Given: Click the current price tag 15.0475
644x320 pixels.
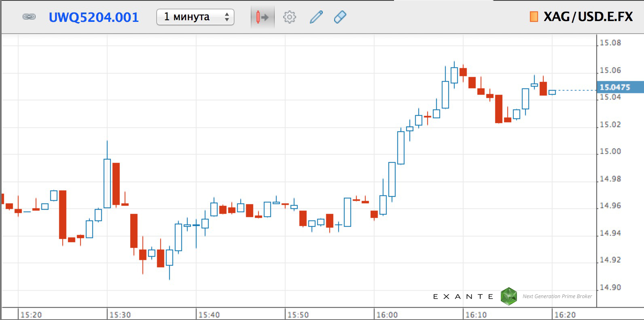Looking at the screenshot, I should pos(615,87).
